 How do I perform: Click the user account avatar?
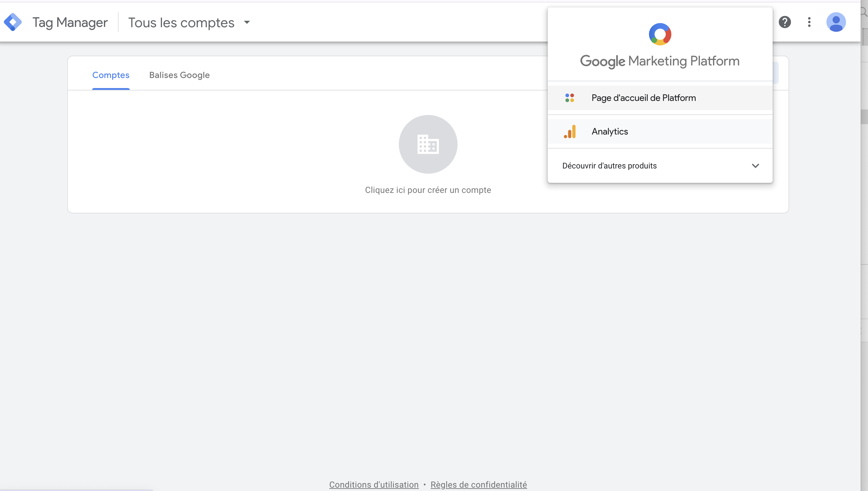836,22
